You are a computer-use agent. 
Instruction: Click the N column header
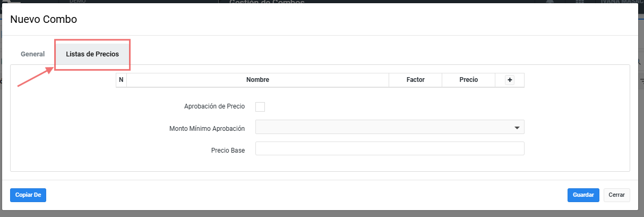click(x=121, y=80)
